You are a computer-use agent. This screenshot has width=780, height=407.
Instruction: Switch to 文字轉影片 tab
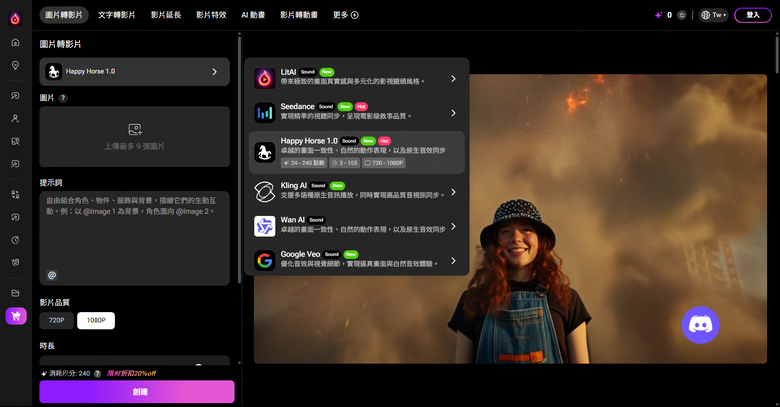tap(116, 15)
